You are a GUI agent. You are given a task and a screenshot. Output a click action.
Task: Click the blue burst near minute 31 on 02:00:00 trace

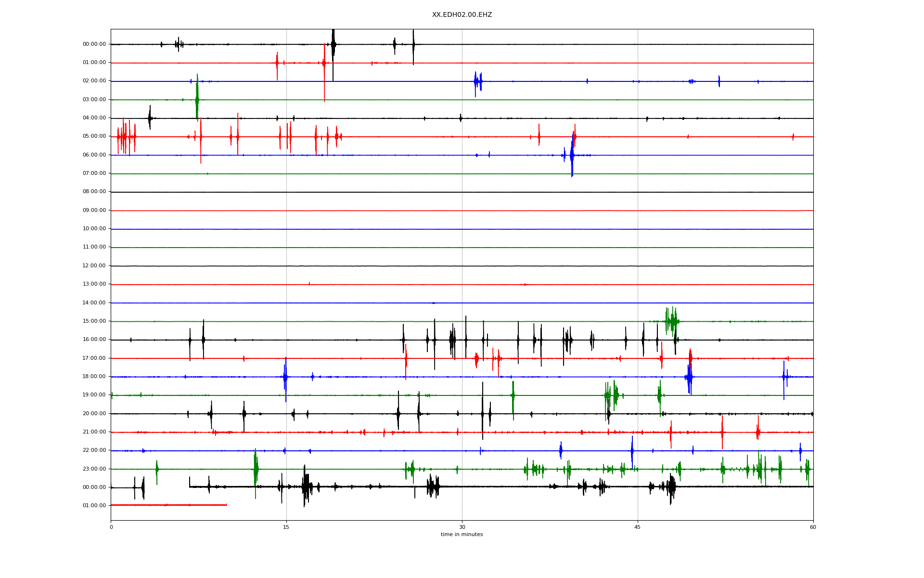tap(477, 81)
